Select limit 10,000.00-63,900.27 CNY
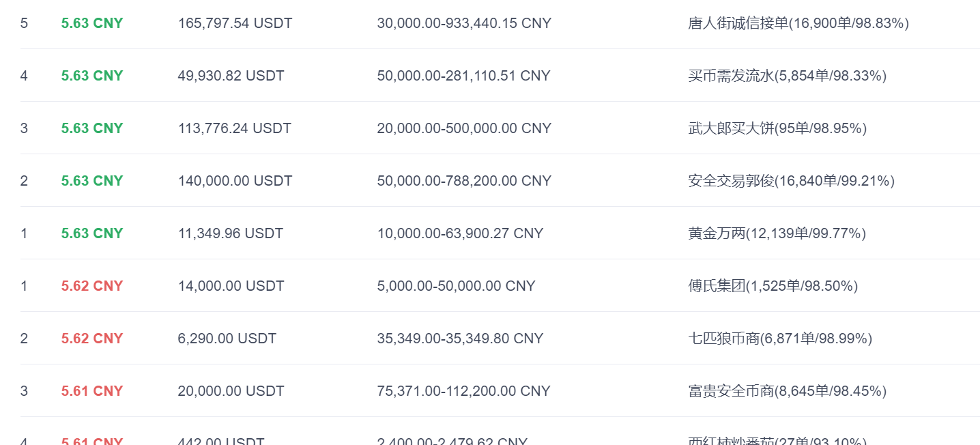 click(460, 233)
